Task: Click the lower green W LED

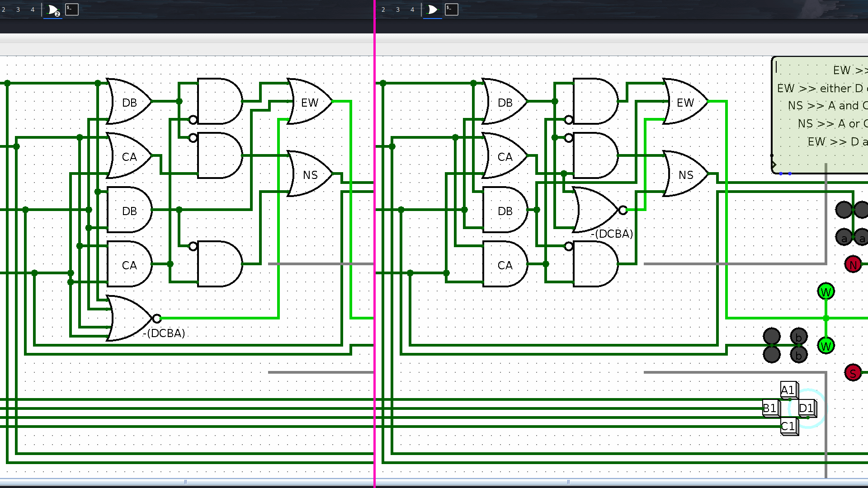Action: (826, 346)
